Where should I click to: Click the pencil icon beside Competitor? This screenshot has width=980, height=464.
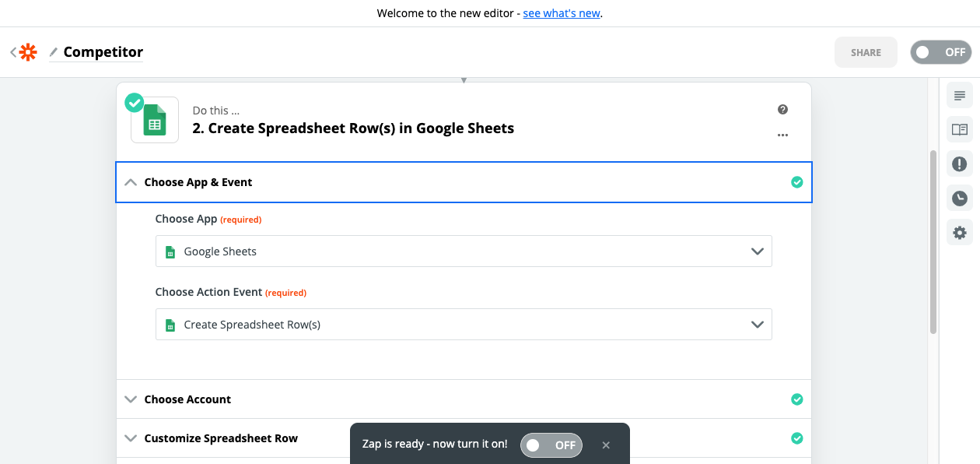tap(54, 52)
